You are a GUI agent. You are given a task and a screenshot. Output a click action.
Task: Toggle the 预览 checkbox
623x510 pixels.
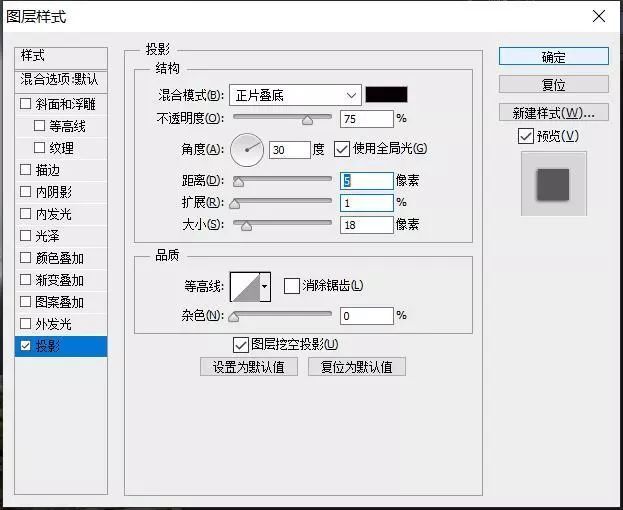click(x=526, y=136)
